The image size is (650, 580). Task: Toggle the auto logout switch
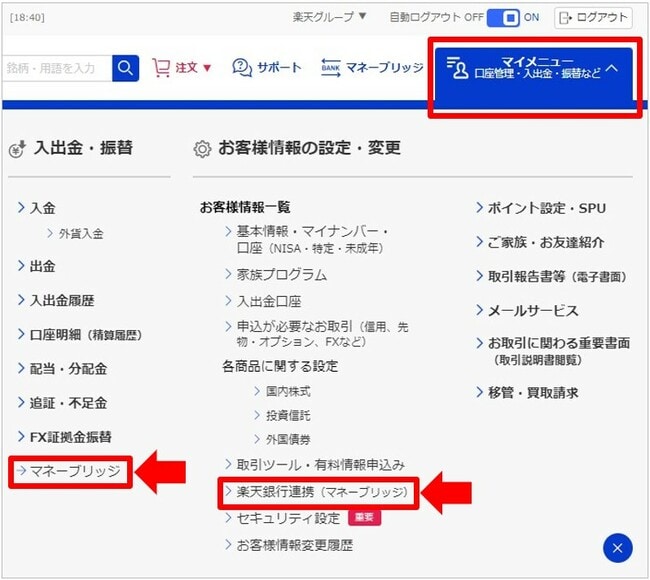(x=503, y=17)
